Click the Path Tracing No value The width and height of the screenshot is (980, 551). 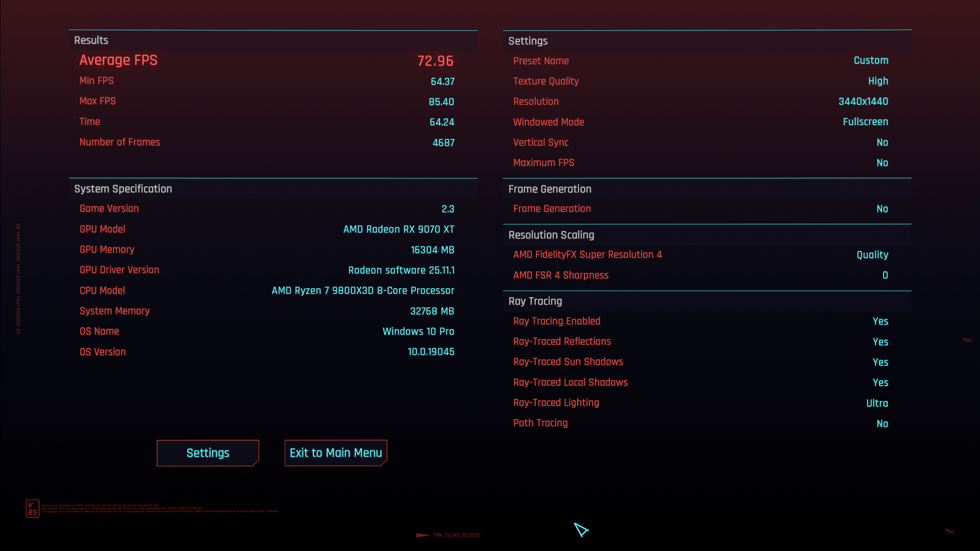882,424
